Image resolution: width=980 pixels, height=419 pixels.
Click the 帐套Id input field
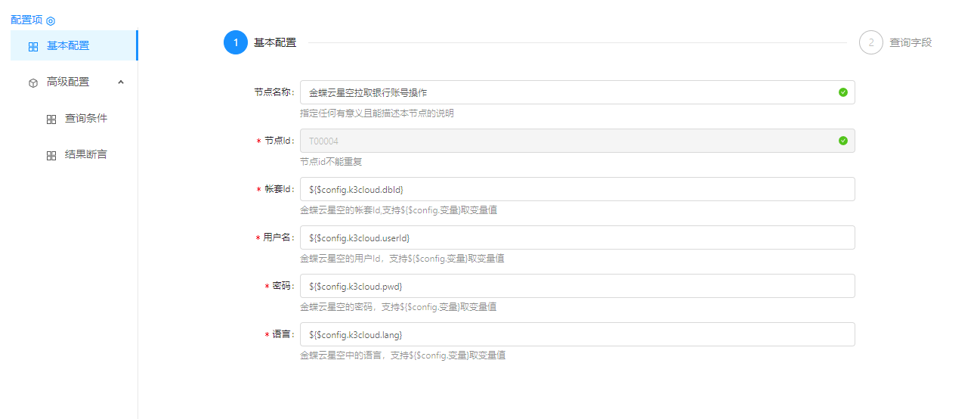[x=577, y=189]
